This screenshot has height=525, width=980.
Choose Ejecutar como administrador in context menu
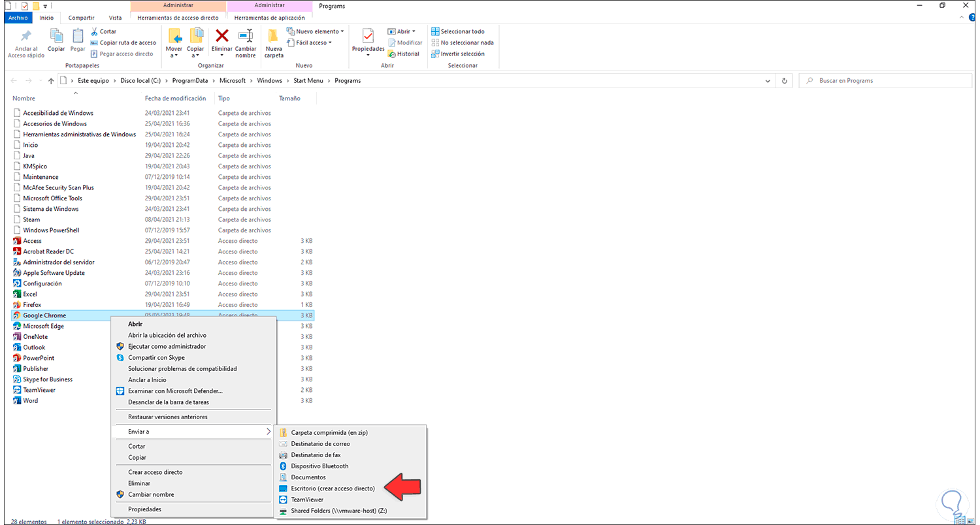click(167, 346)
